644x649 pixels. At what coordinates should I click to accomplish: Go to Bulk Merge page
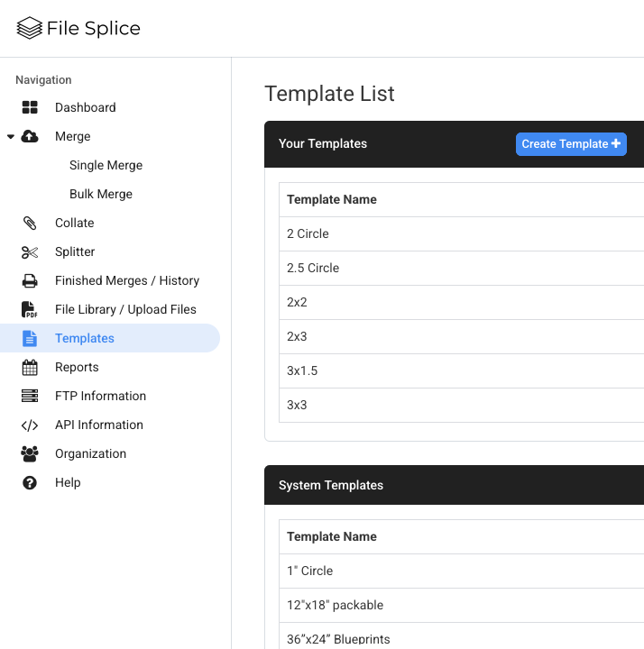coord(101,195)
